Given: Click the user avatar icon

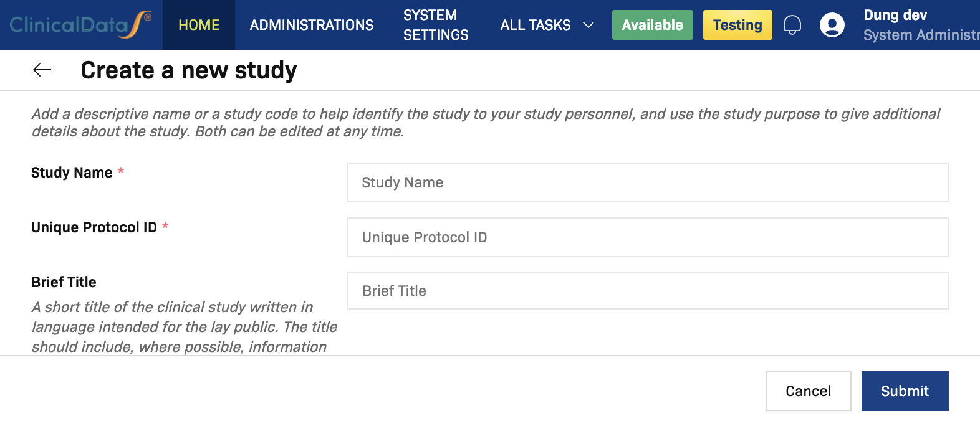Looking at the screenshot, I should (x=832, y=25).
